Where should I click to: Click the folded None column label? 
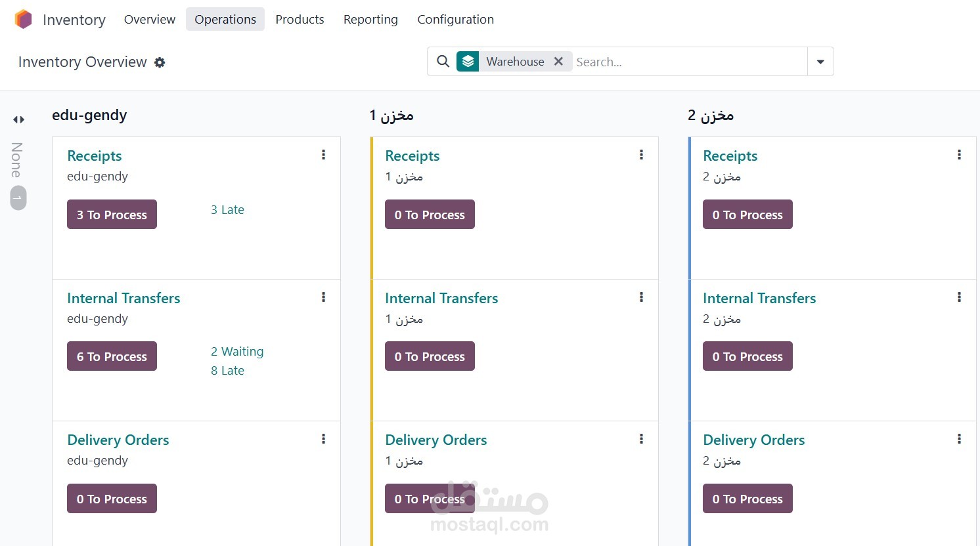coord(18,160)
